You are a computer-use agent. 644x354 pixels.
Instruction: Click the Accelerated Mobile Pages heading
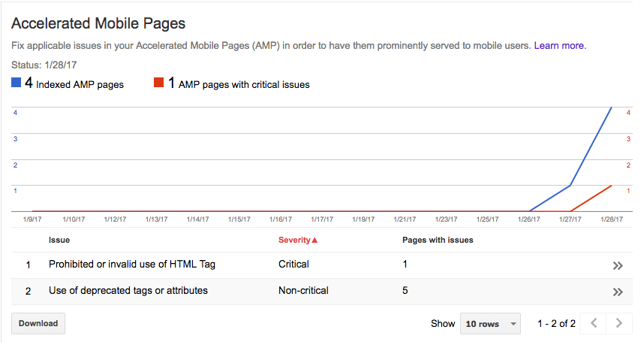pos(98,23)
